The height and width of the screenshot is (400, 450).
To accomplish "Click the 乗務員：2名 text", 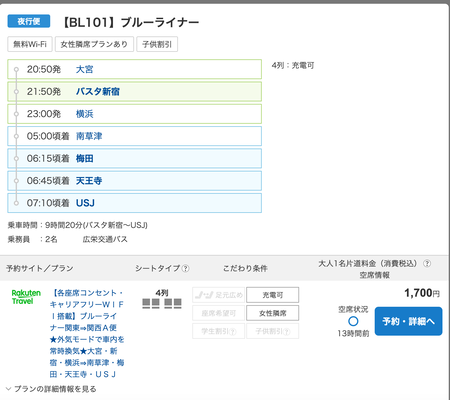I will pos(33,239).
